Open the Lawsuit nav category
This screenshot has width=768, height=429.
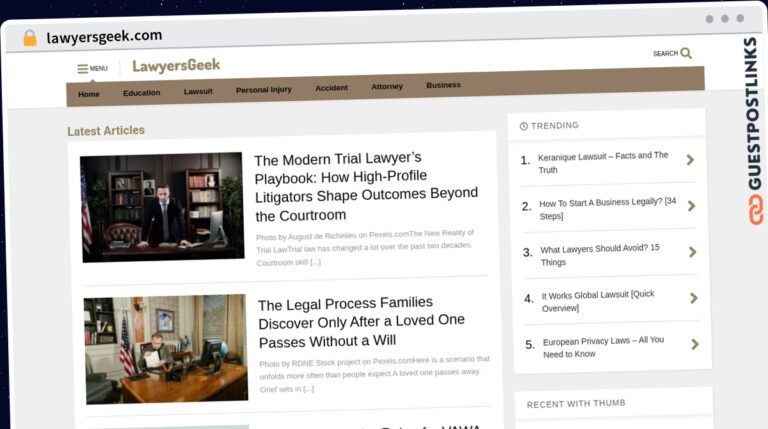[198, 91]
